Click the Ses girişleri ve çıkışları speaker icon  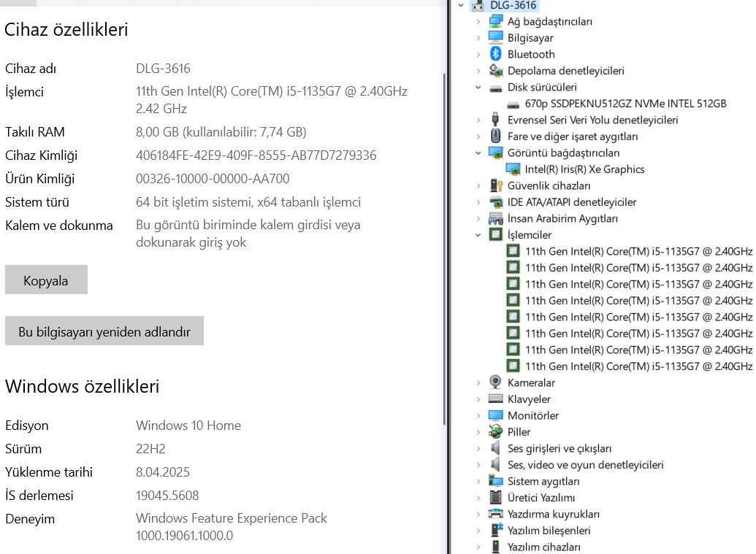point(495,448)
